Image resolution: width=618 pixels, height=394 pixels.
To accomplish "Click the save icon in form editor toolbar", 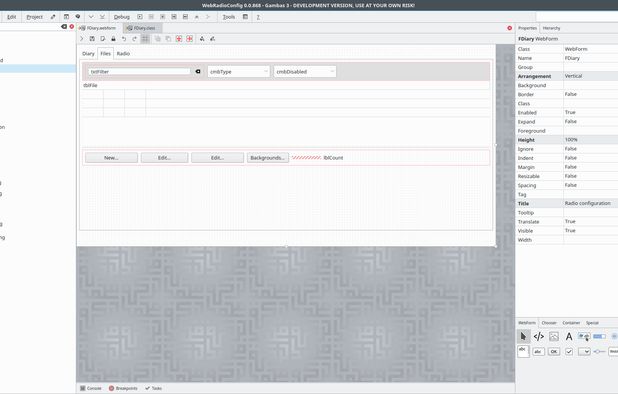I will click(x=92, y=39).
